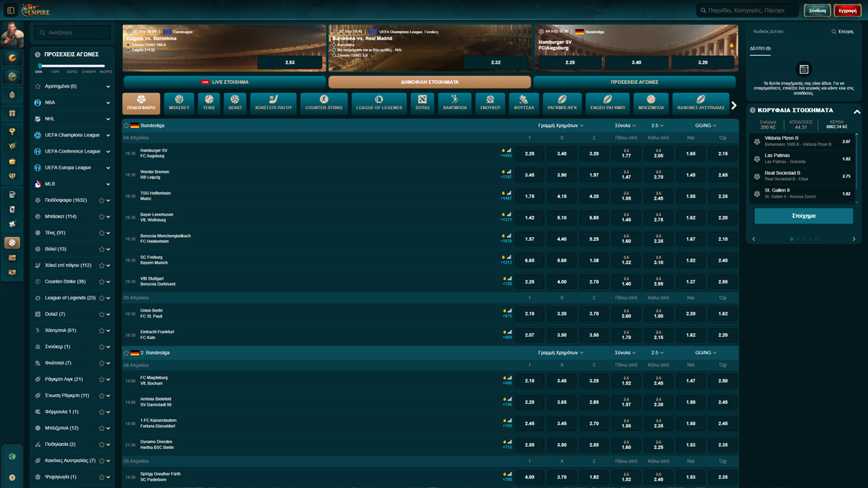Select the Μπάσκετ sport icon tile

[179, 103]
